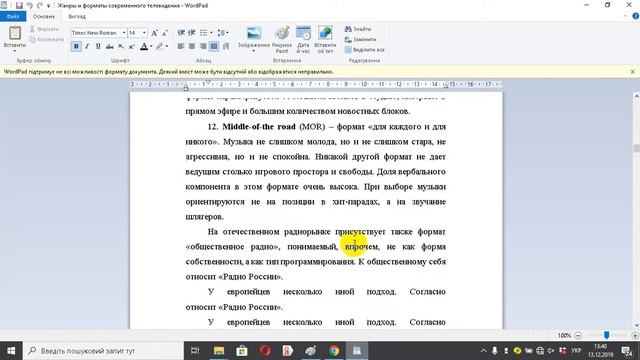Screen dimensions: 640x360
Task: Open the Paragraph settings icon
Action: (x=226, y=47)
